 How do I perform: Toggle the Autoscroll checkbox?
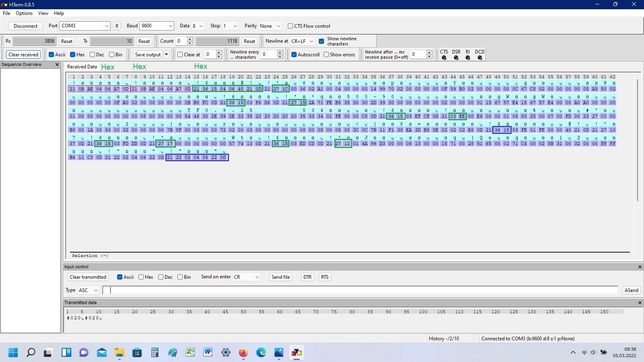pyautogui.click(x=294, y=55)
